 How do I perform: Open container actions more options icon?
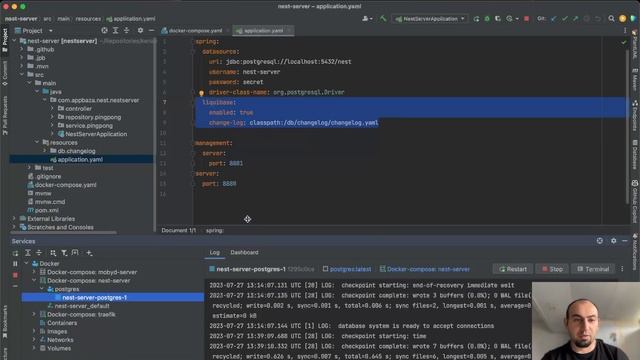pyautogui.click(x=622, y=269)
